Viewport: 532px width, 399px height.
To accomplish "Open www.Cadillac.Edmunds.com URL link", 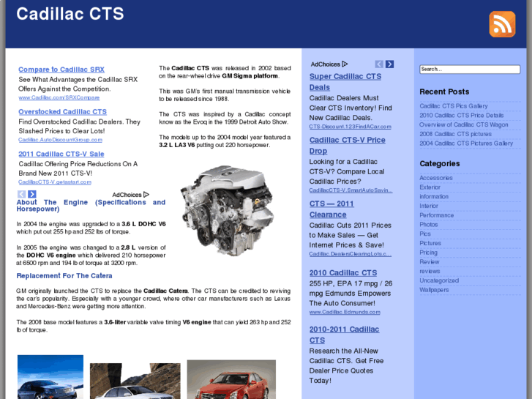I will [x=345, y=312].
